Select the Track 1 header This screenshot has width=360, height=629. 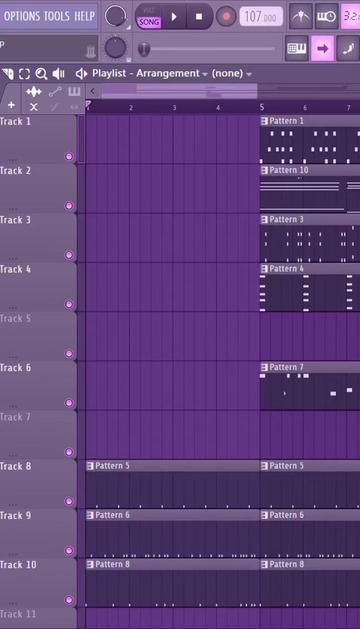pyautogui.click(x=38, y=139)
